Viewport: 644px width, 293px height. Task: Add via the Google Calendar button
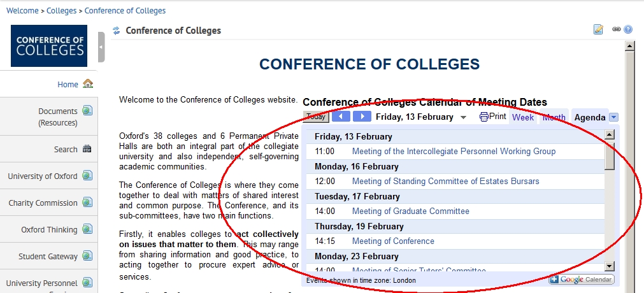[582, 280]
